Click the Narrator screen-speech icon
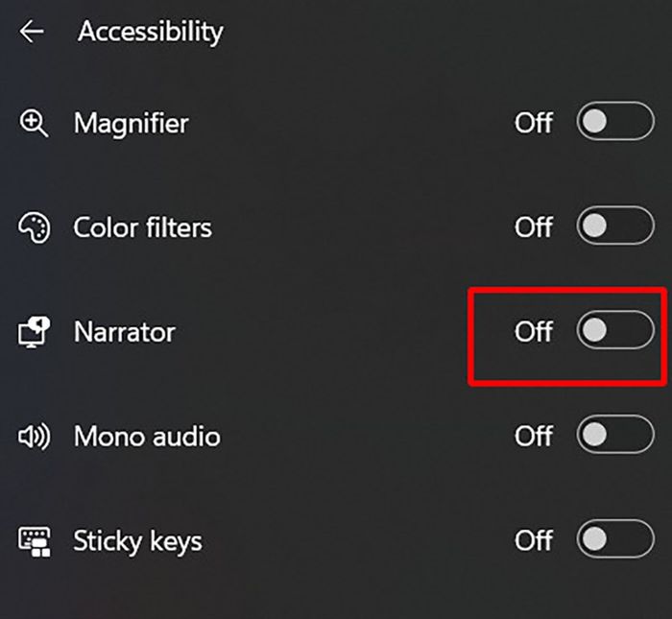Screen dimensions: 672x619 [x=34, y=333]
